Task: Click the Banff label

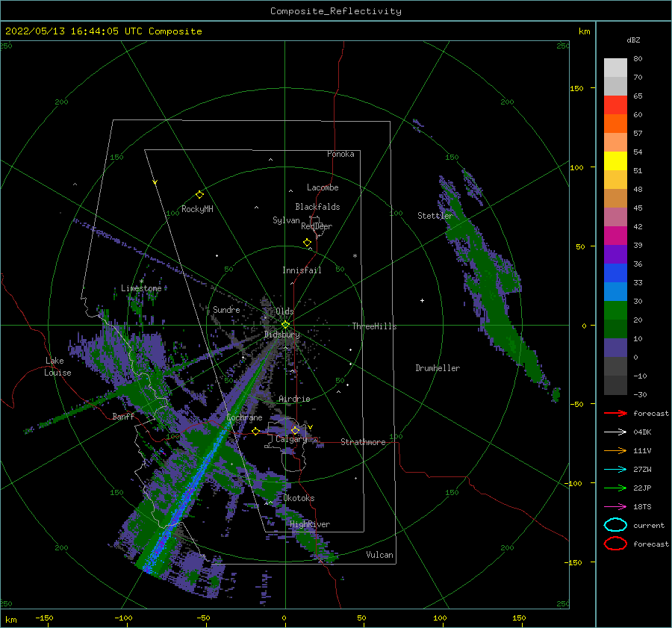Action: point(123,416)
